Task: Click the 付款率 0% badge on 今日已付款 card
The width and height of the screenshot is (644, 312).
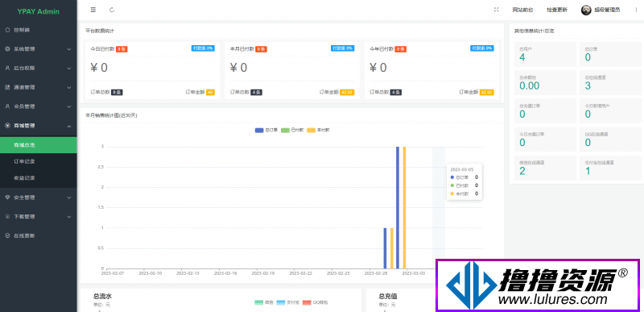Action: (203, 48)
